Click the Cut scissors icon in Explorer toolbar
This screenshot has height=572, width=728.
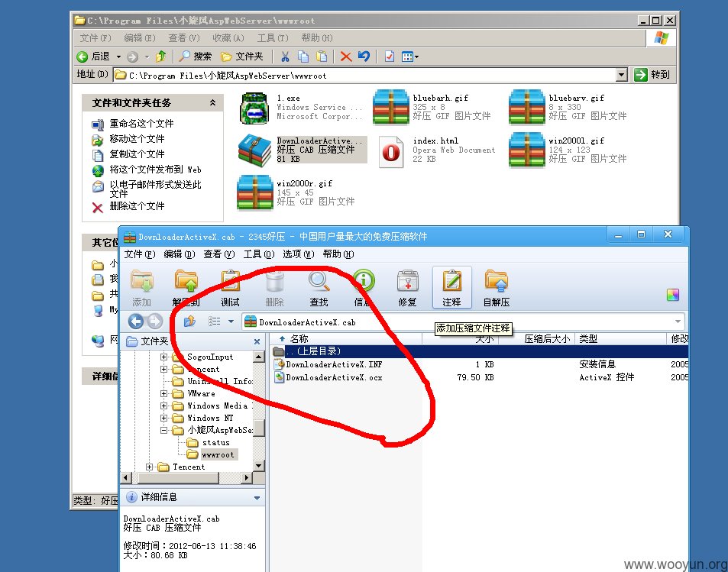tap(285, 57)
